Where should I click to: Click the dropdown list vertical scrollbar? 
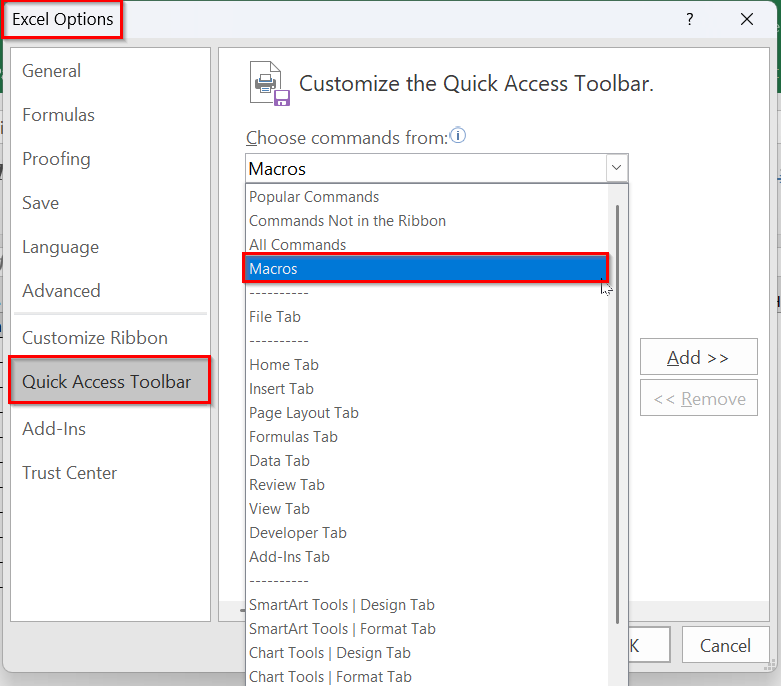coord(618,413)
